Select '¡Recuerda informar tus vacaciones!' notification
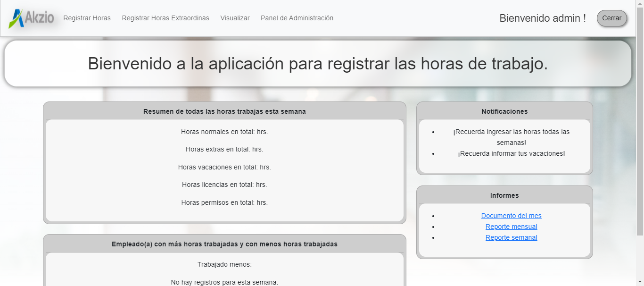 pyautogui.click(x=512, y=153)
